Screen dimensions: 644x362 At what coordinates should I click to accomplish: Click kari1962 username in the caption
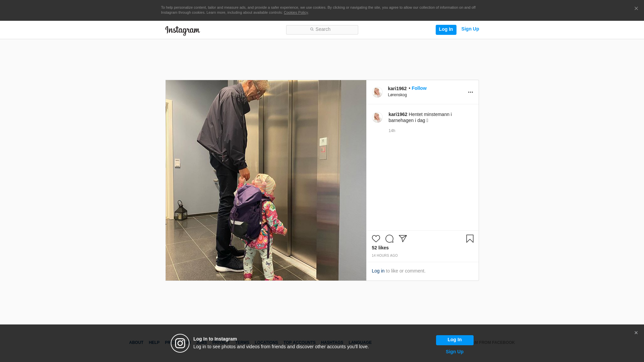398,114
